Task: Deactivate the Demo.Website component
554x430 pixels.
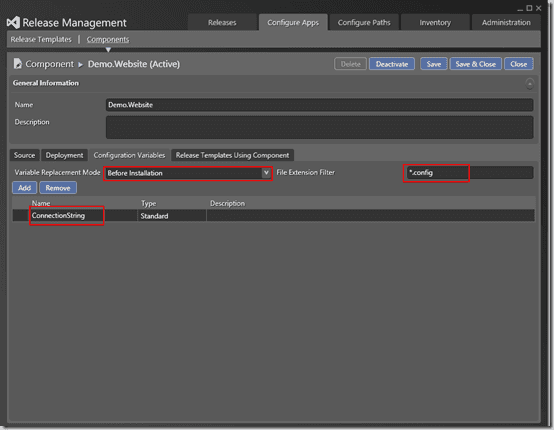Action: [392, 64]
